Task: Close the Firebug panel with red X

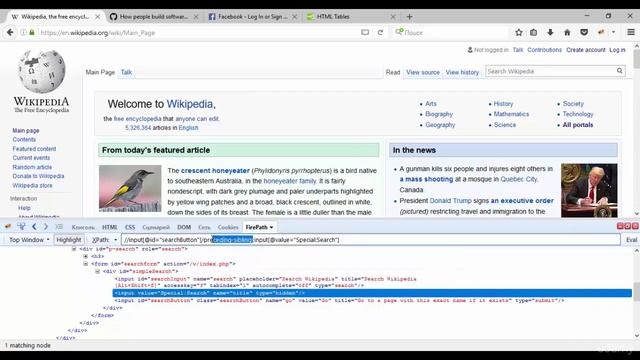Action: [635, 226]
